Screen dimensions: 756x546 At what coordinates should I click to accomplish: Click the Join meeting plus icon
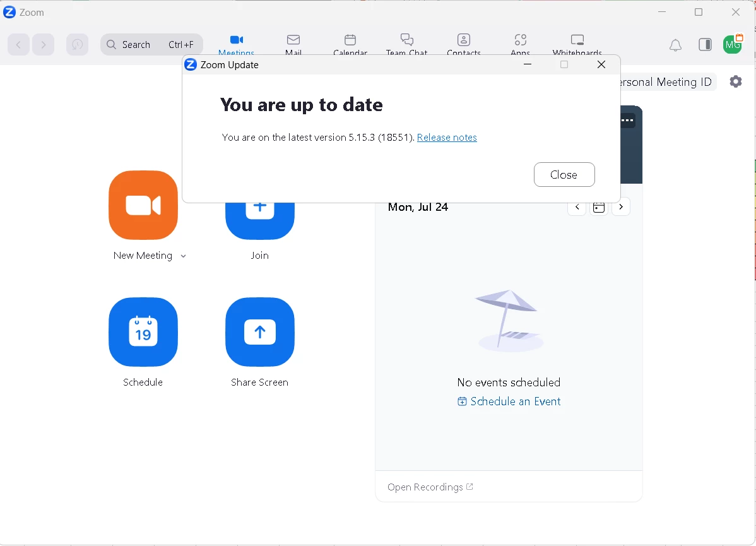click(260, 220)
